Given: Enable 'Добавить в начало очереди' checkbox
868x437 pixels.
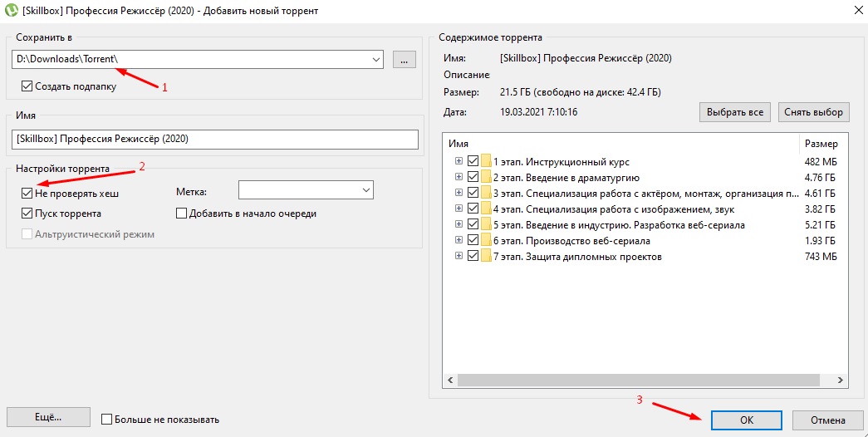Looking at the screenshot, I should click(x=182, y=214).
